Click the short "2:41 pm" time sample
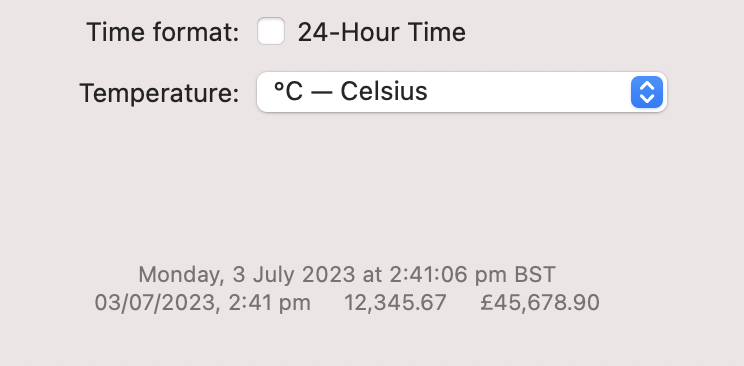Viewport: 744px width, 366px height. click(270, 303)
